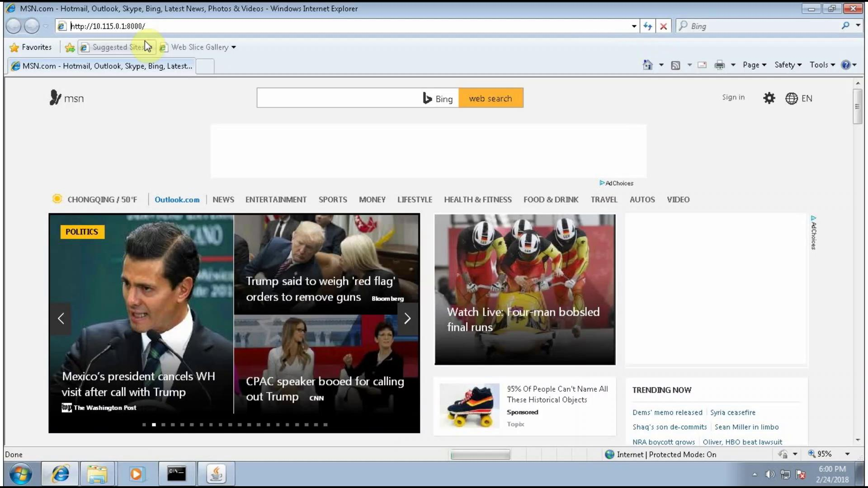868x488 pixels.
Task: Click the Sign in link
Action: (x=733, y=97)
